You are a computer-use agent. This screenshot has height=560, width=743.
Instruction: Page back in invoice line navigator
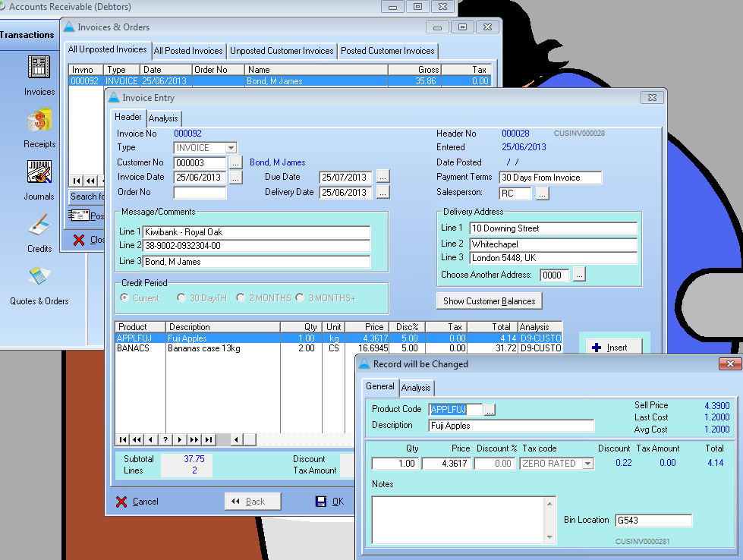pos(137,439)
